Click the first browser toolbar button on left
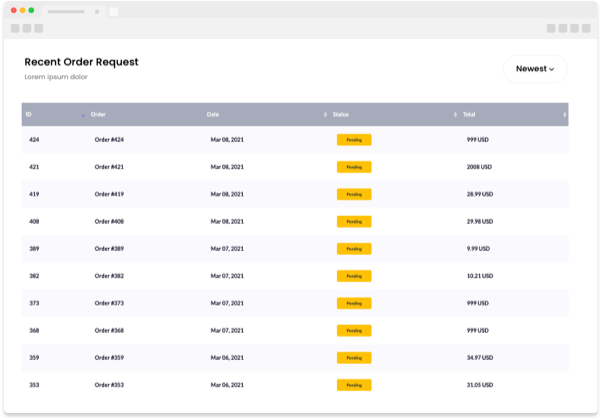The width and height of the screenshot is (602, 420). click(x=15, y=28)
